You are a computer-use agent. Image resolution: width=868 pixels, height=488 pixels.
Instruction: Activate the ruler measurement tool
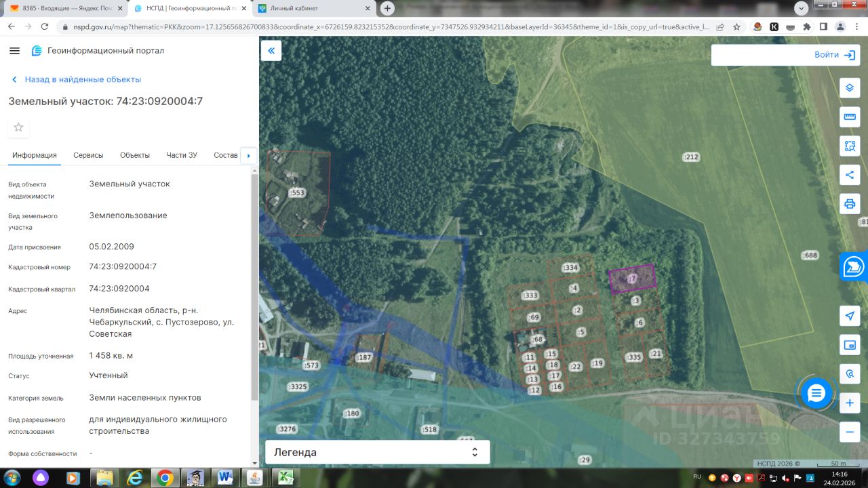pyautogui.click(x=850, y=117)
